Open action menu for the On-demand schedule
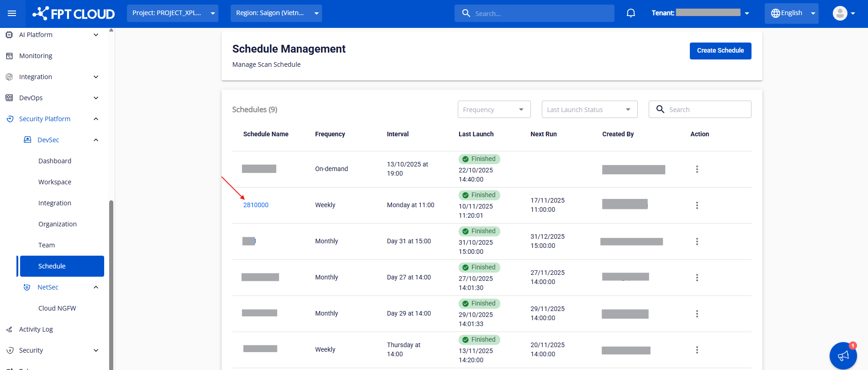Screen dimensions: 868x370 [697, 169]
